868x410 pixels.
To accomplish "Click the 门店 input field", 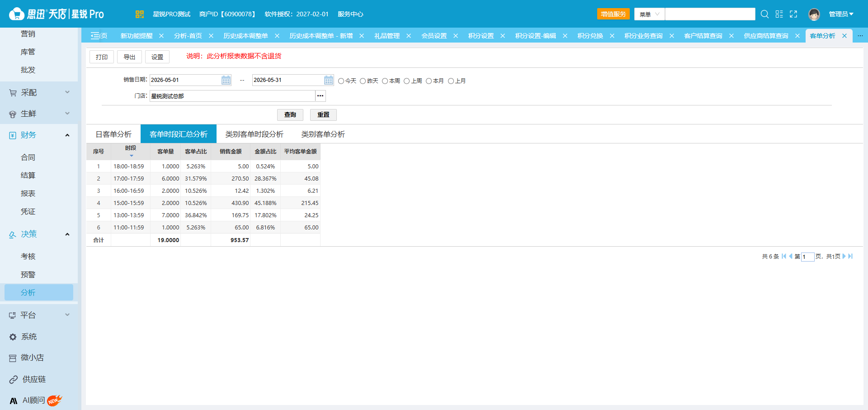I will point(232,96).
